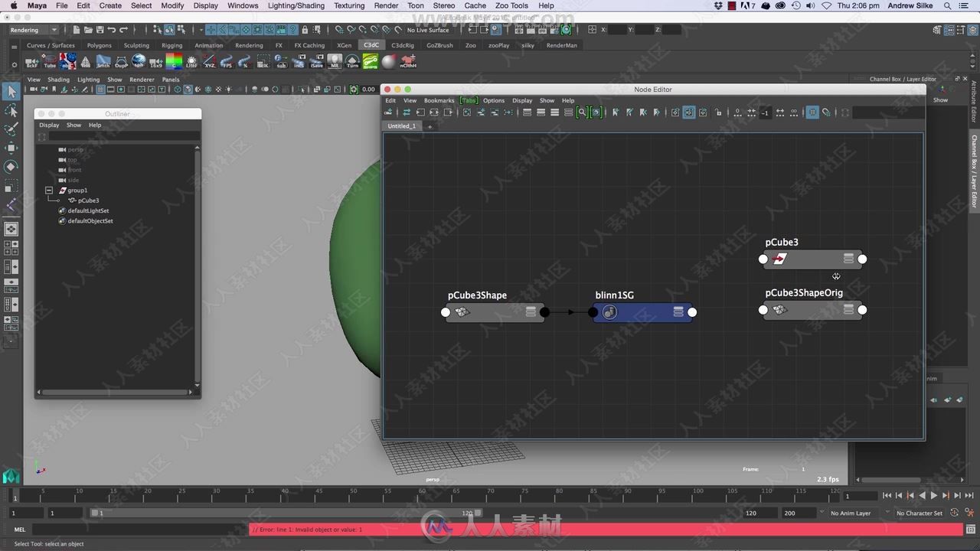Click the Turn shelf icon

(x=352, y=62)
